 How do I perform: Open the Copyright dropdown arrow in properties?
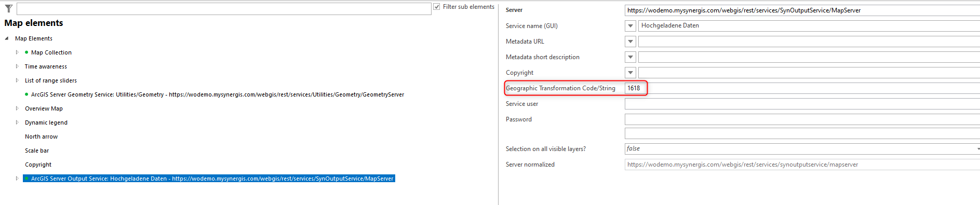630,73
